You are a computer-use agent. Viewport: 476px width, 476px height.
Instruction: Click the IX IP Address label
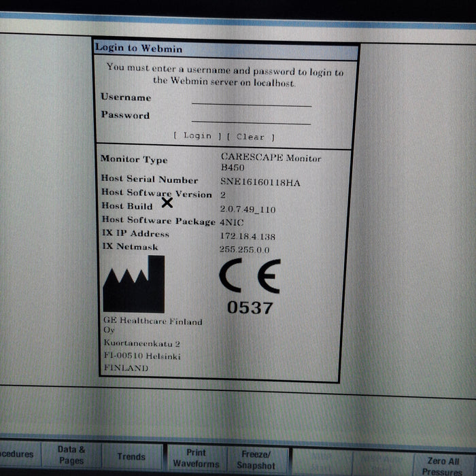[135, 233]
